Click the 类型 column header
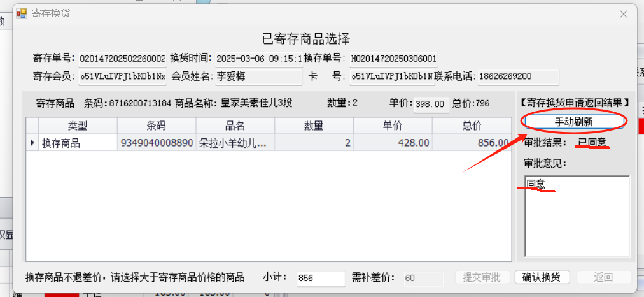Viewport: 644px width, 297px height. pos(78,126)
